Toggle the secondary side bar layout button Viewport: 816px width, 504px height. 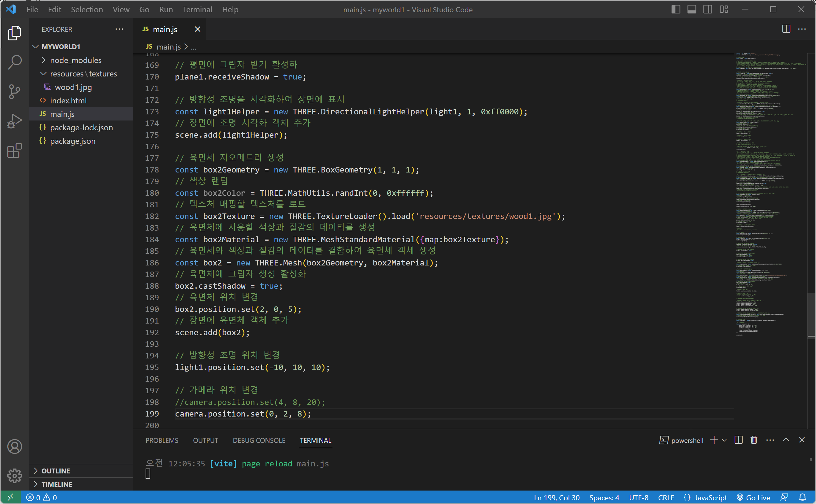click(x=708, y=9)
